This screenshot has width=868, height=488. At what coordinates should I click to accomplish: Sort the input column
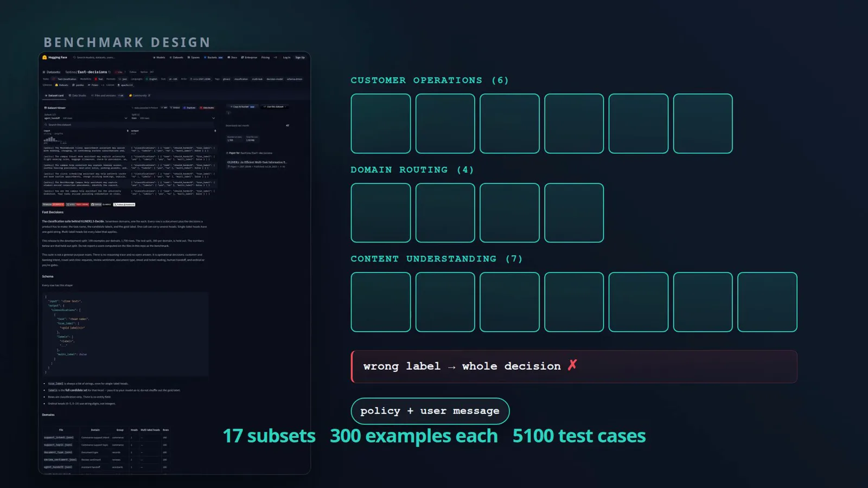127,131
